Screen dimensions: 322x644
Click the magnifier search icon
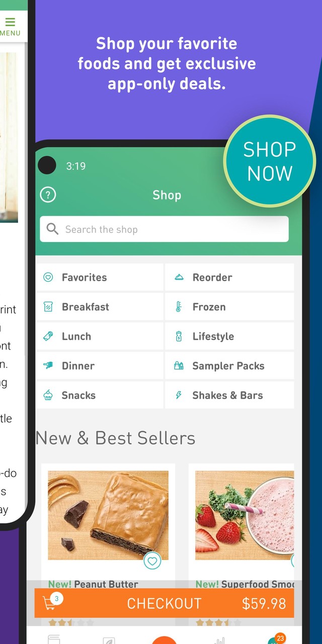(52, 229)
